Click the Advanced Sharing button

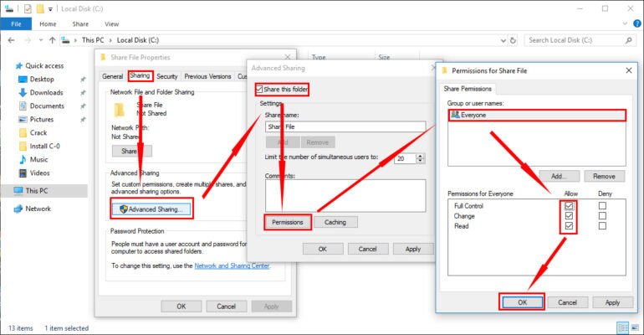(x=152, y=209)
